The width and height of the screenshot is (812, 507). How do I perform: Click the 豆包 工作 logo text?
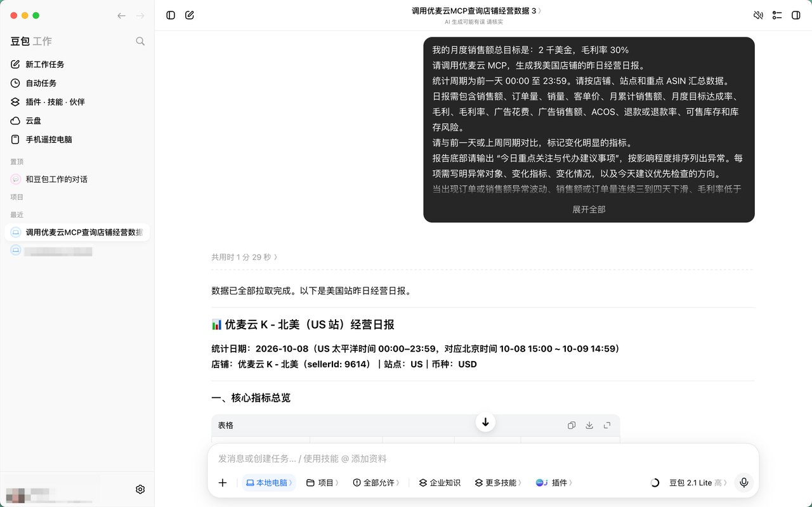pyautogui.click(x=31, y=41)
